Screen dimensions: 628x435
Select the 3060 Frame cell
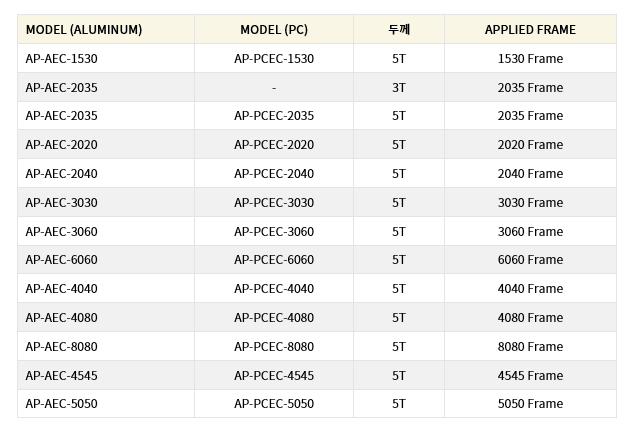[530, 231]
